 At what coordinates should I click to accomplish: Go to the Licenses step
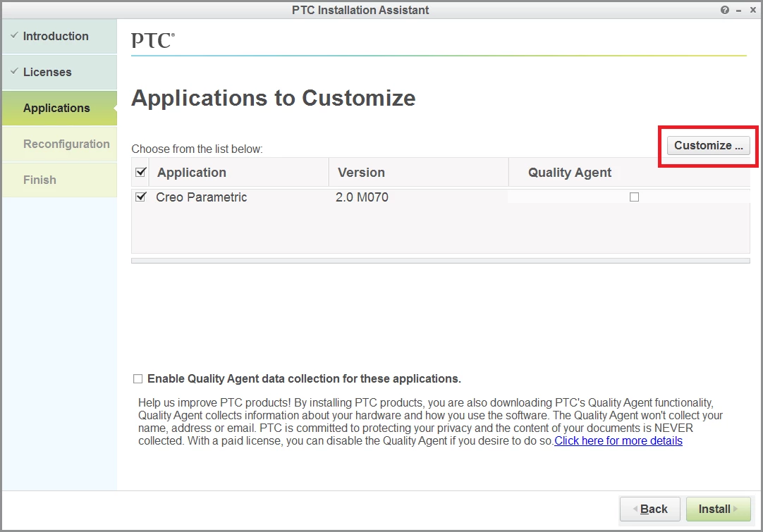[59, 72]
